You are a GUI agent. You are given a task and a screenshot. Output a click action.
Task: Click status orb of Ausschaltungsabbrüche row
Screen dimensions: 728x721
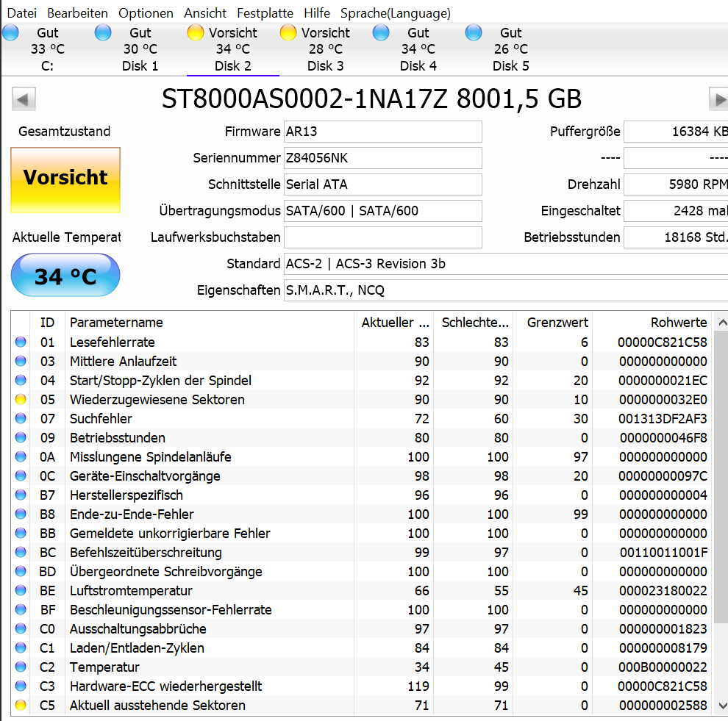click(21, 628)
